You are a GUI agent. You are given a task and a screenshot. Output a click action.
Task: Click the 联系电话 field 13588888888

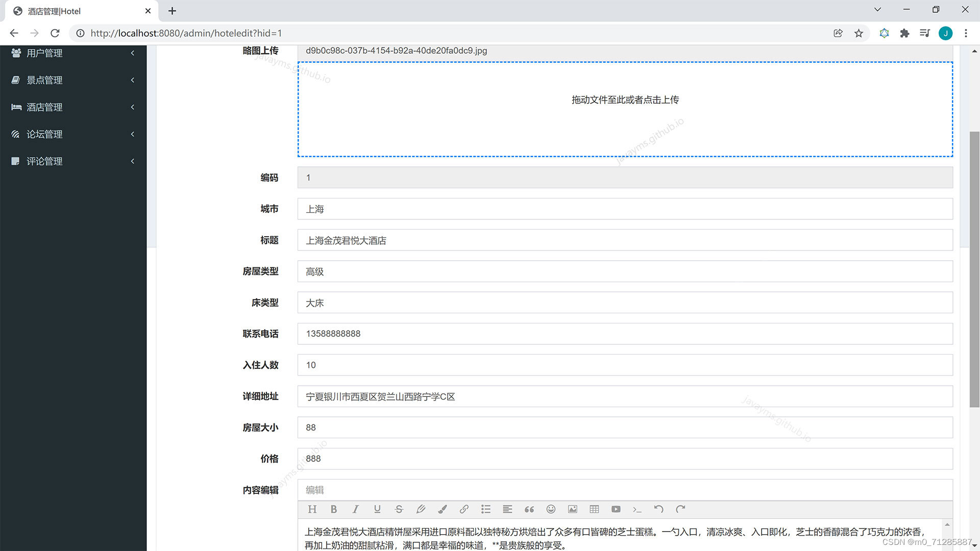(x=625, y=334)
